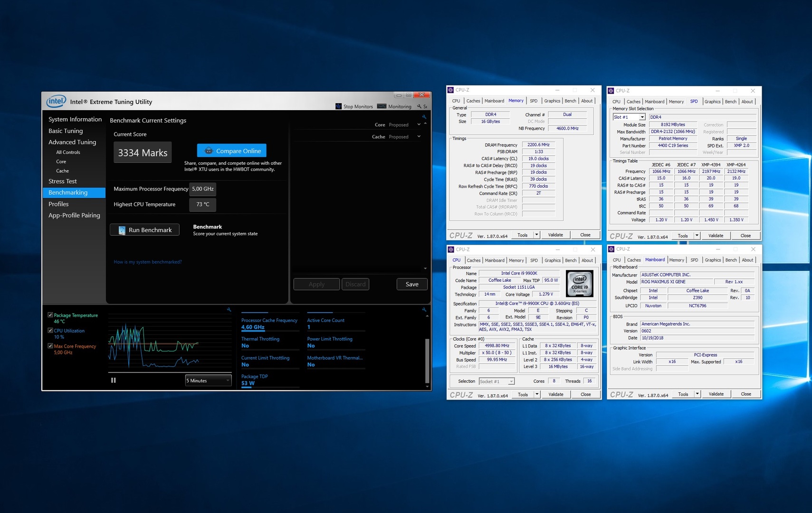Click Validate in CPU tab window
Viewport: 812px width, 513px height.
(556, 394)
